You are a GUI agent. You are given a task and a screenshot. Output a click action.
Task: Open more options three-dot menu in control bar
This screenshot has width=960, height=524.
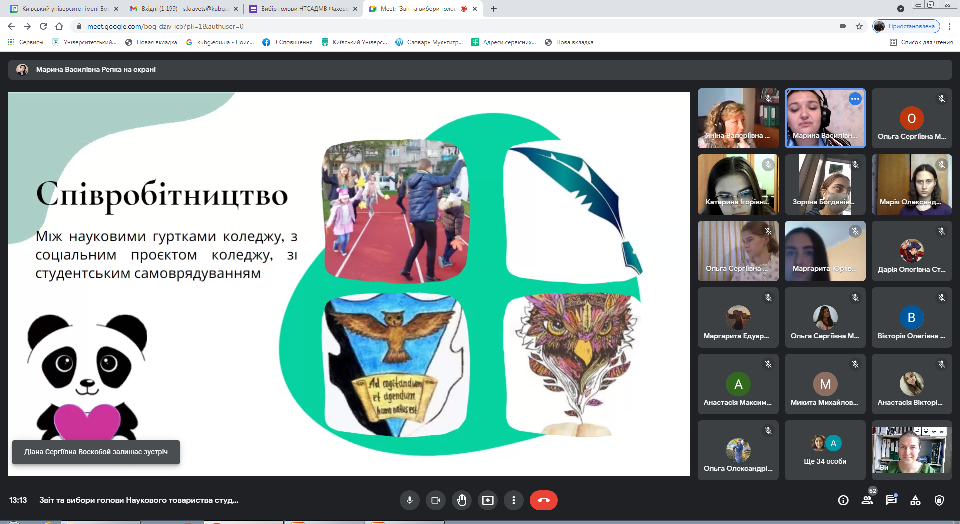tap(514, 500)
